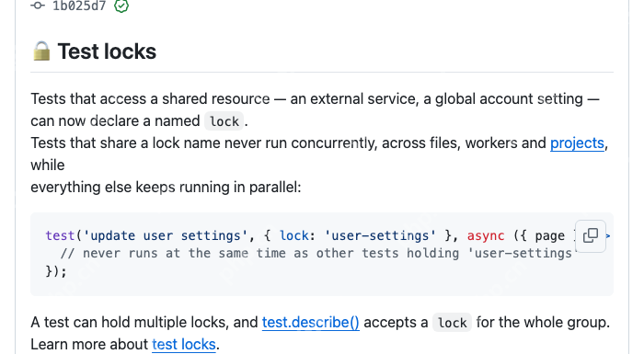Click the 'update user settings' string in code
Viewport: 644px width, 354px height.
pyautogui.click(x=165, y=235)
